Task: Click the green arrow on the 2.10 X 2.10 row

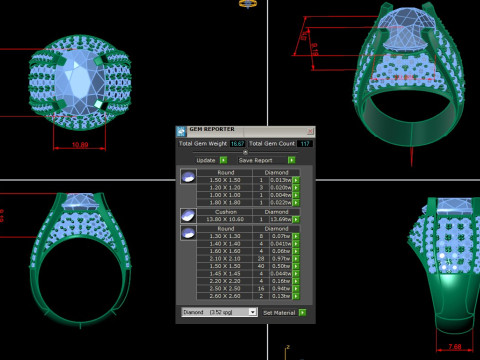Action: click(x=296, y=259)
